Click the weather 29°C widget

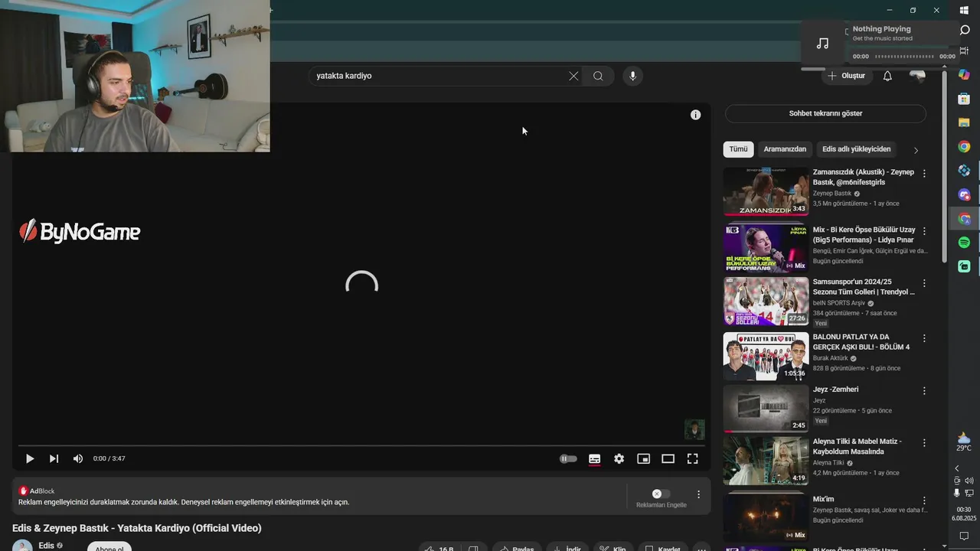point(964,442)
